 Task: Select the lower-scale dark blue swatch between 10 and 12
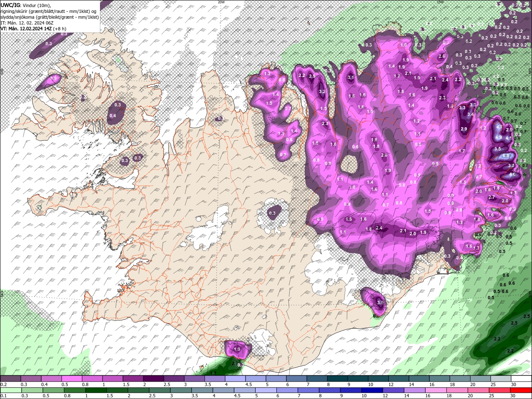coord(372,390)
